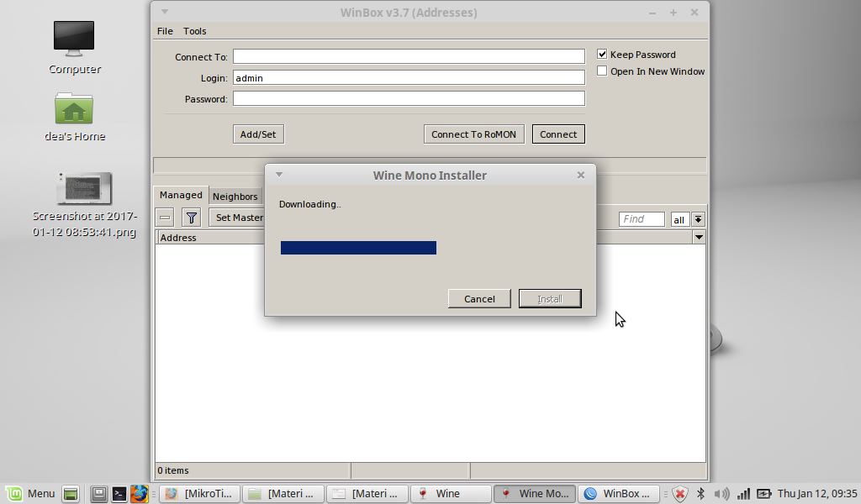The width and height of the screenshot is (861, 504).
Task: Click the security shield tray icon
Action: click(x=679, y=494)
